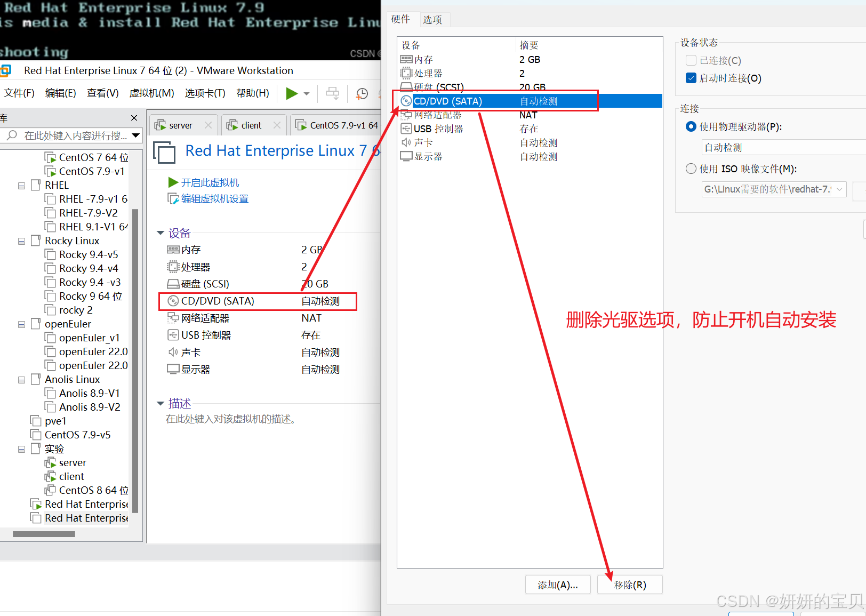Screen dimensions: 866x616
Task: Click 内存 memory icon in VM summary
Action: click(173, 250)
